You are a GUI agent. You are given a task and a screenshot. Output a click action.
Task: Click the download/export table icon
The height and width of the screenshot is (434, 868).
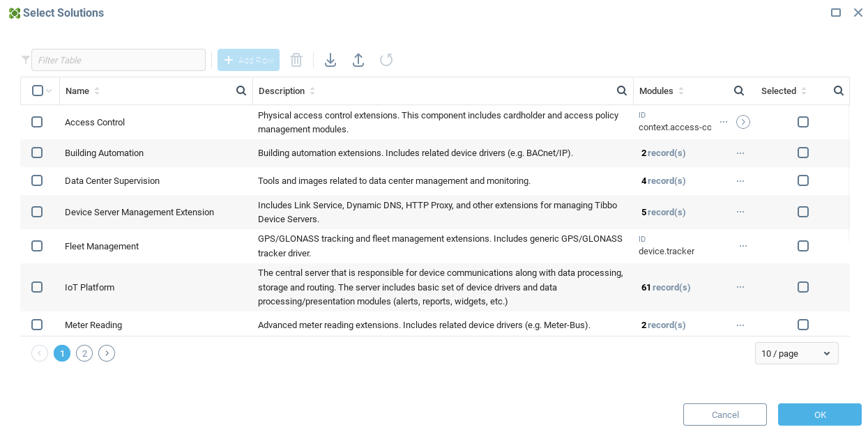pyautogui.click(x=330, y=60)
